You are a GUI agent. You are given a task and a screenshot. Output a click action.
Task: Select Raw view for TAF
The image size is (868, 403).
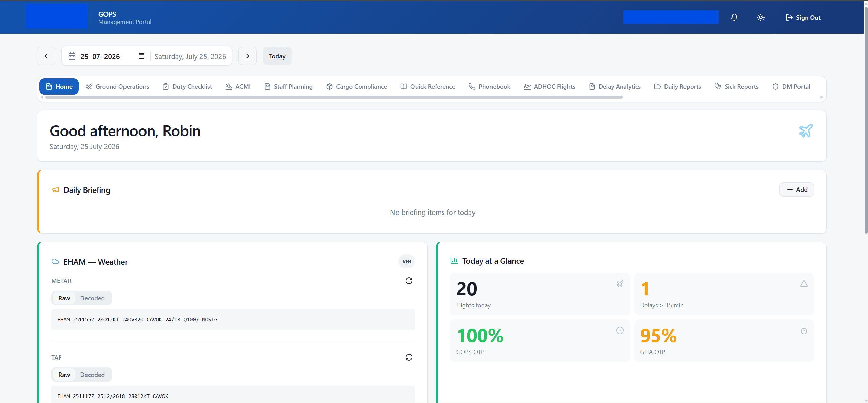pyautogui.click(x=64, y=375)
